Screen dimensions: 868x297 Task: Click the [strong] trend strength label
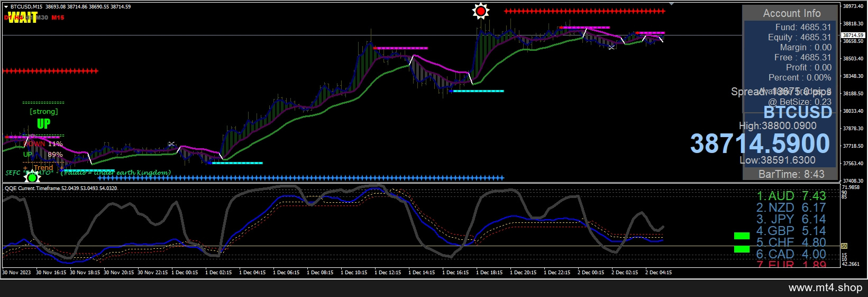coord(44,112)
